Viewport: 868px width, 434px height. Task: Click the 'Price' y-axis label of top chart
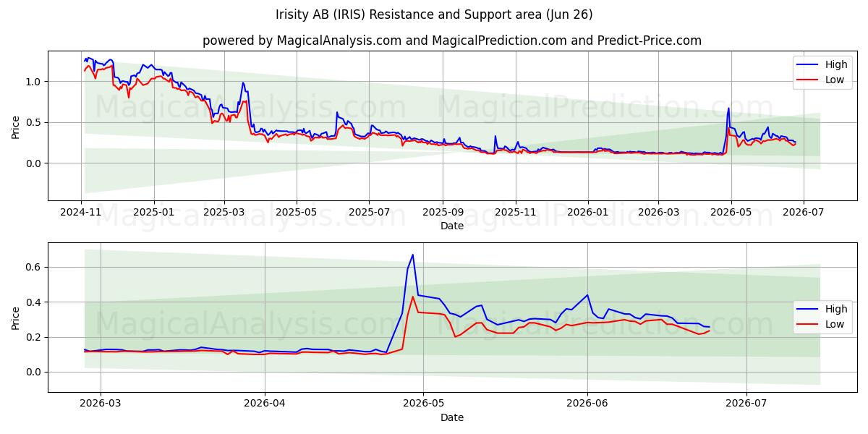(16, 126)
